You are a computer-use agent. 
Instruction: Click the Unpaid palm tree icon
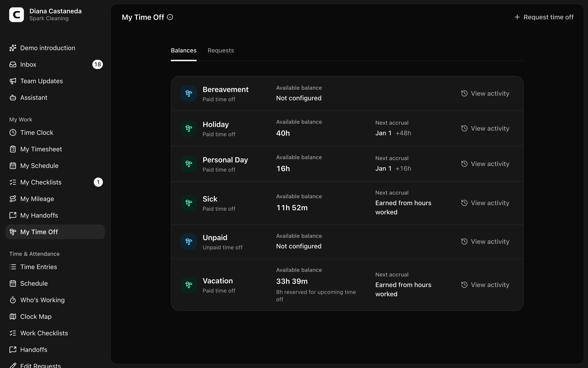[x=189, y=242]
